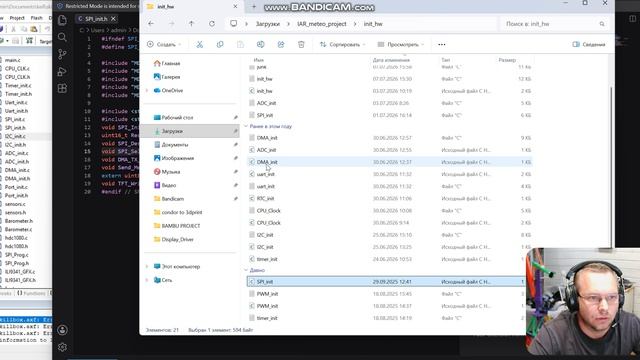Click the Cut scissors icon in Explorer toolbar
Viewport: 640px width, 360px height.
click(x=200, y=44)
